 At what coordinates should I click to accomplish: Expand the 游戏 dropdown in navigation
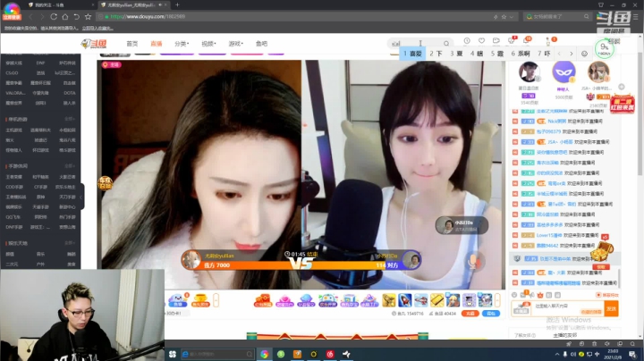click(x=236, y=44)
